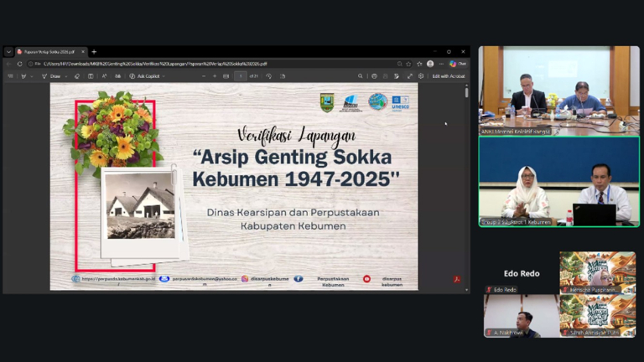Enter full screen via expand arrows icon
The width and height of the screenshot is (644, 362).
pos(409,76)
